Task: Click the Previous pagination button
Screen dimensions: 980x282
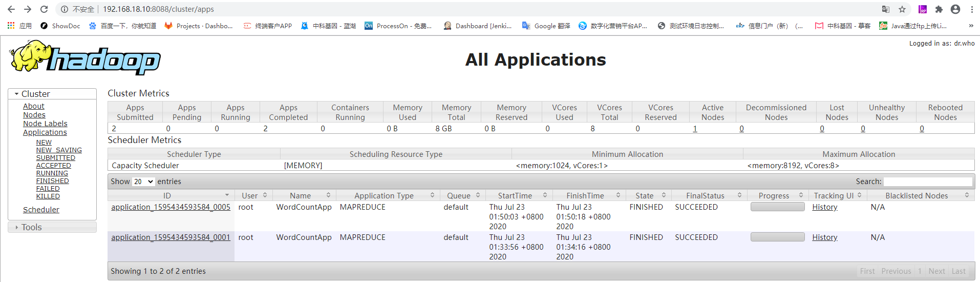Action: point(896,271)
